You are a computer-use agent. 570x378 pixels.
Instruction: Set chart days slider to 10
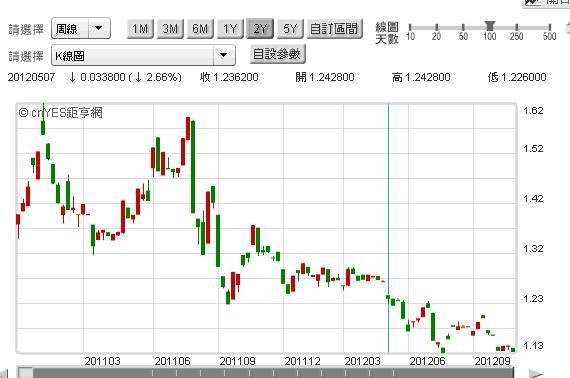(410, 28)
